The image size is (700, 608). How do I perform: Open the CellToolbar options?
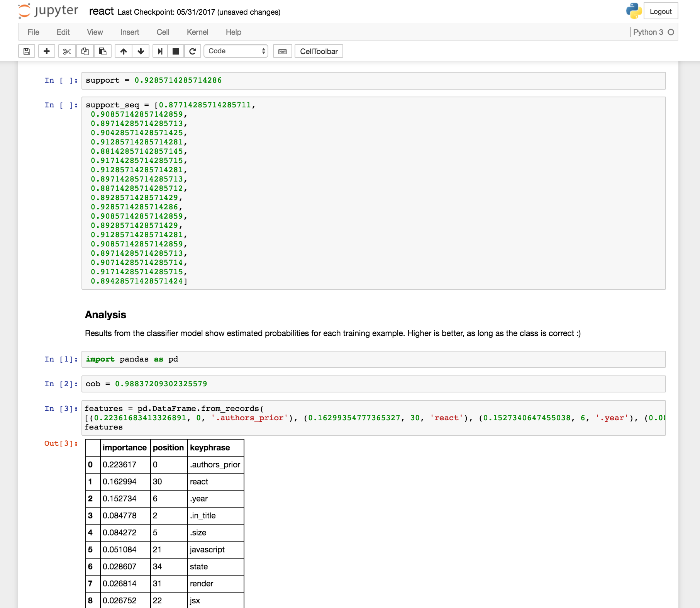pyautogui.click(x=319, y=51)
